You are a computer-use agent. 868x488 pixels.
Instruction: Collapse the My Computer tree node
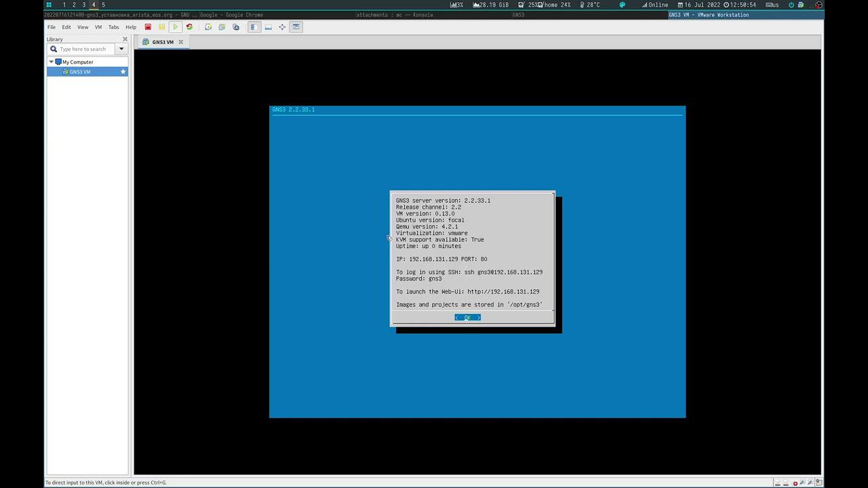tap(51, 62)
